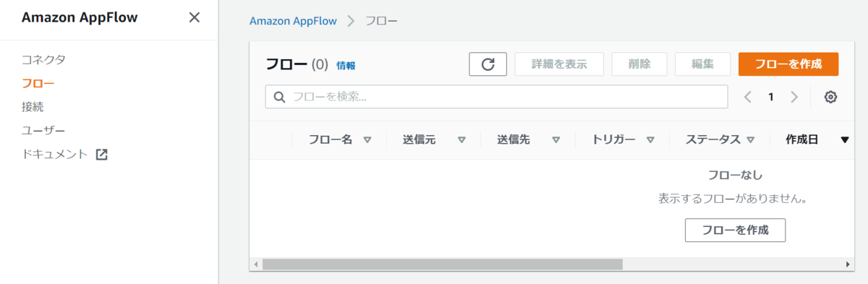Image resolution: width=868 pixels, height=284 pixels.
Task: Click フロー breadcrumb text
Action: [381, 20]
